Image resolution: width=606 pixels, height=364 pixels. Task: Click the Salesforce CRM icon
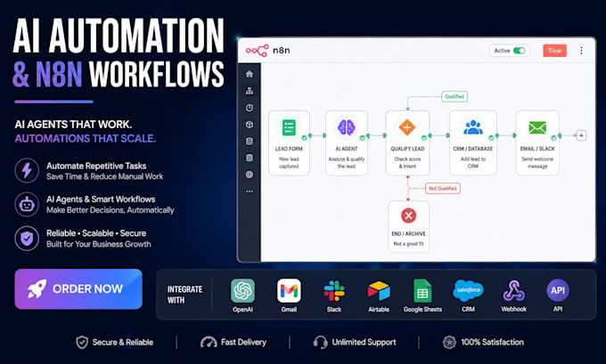[468, 290]
